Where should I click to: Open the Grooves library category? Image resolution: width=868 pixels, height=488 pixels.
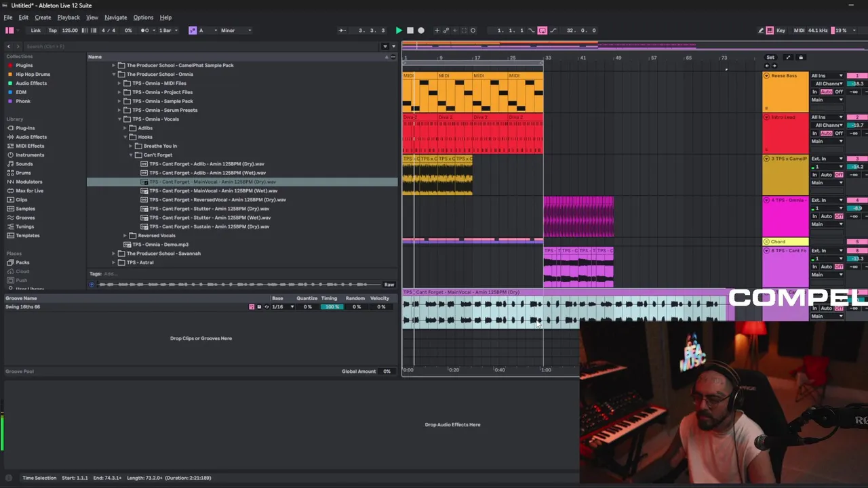pos(25,218)
